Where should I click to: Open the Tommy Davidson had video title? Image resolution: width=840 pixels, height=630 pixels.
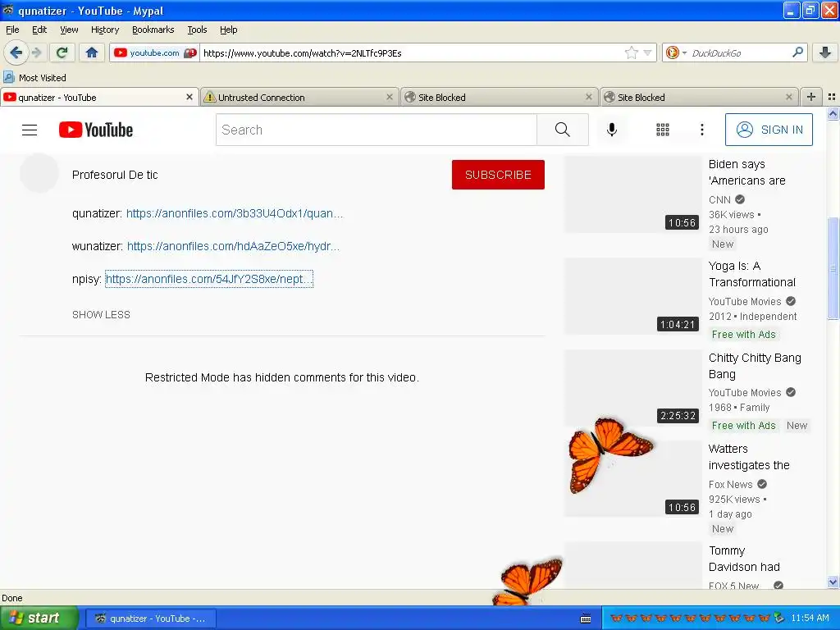(x=744, y=559)
